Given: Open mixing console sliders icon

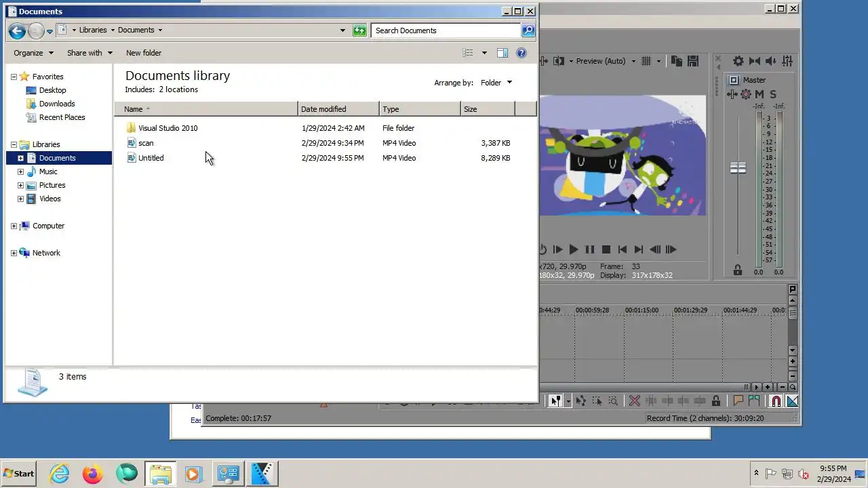Looking at the screenshot, I should [787, 61].
